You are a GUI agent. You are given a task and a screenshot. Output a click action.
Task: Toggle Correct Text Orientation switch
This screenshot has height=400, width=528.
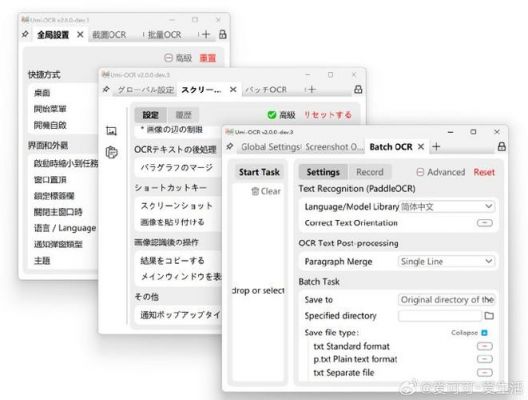click(485, 223)
